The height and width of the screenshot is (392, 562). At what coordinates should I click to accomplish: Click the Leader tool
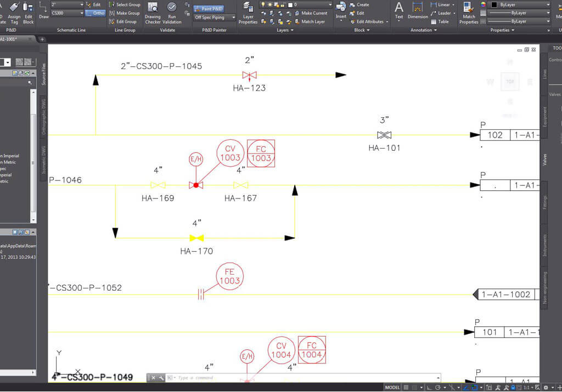pyautogui.click(x=441, y=13)
